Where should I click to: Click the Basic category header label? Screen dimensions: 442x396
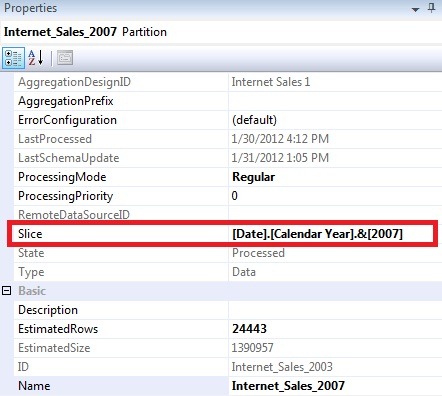click(x=32, y=291)
